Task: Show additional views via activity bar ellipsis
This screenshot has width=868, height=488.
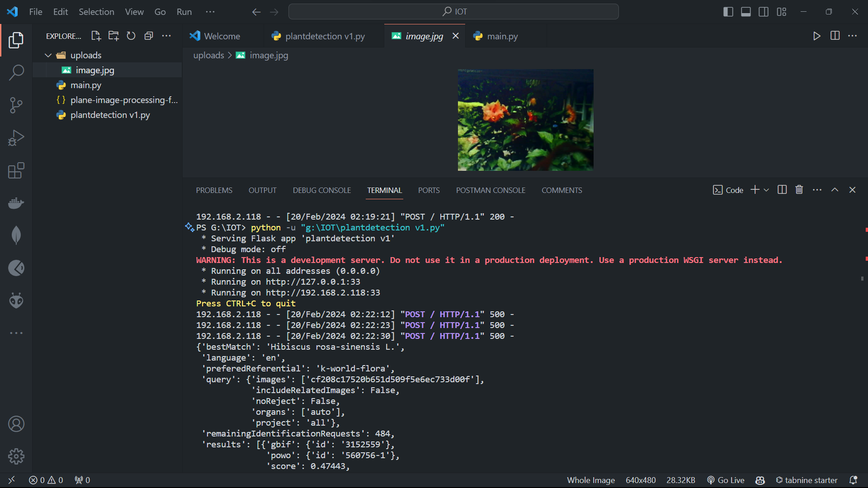Action: click(x=16, y=333)
